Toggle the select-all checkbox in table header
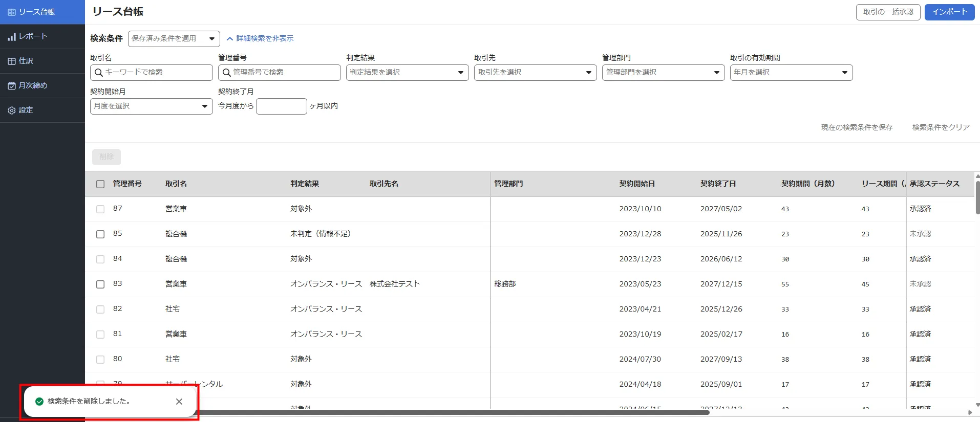The height and width of the screenshot is (422, 980). pos(100,184)
